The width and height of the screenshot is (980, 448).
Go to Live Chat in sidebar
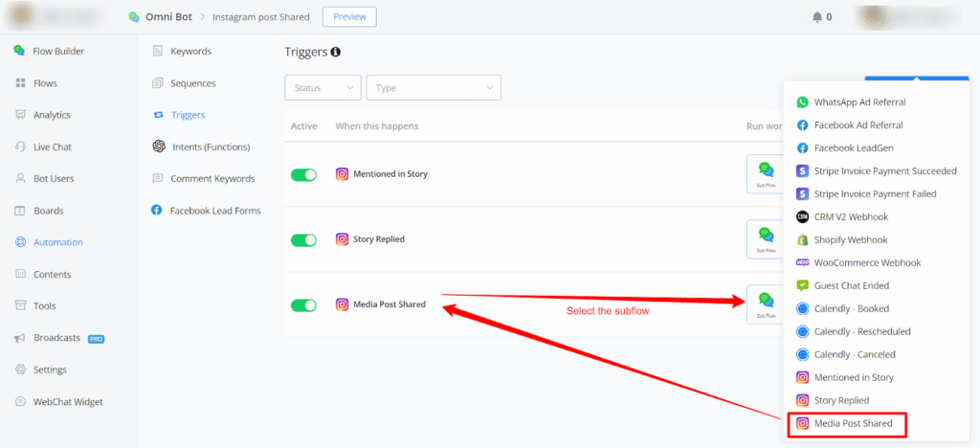[x=53, y=146]
